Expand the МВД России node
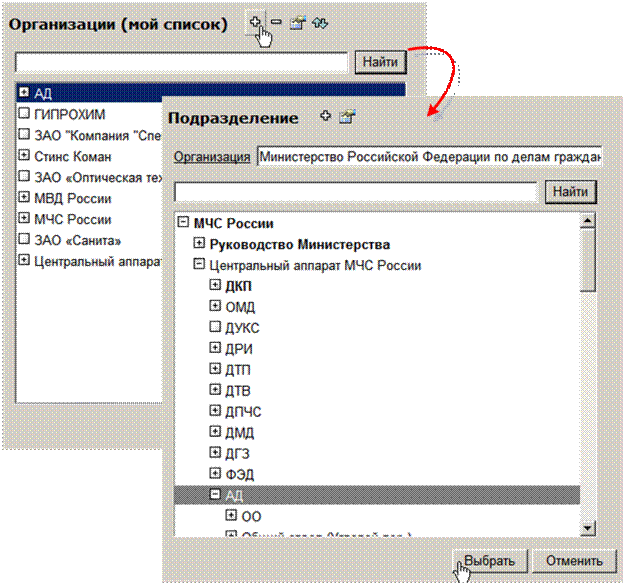The width and height of the screenshot is (626, 587). click(24, 197)
